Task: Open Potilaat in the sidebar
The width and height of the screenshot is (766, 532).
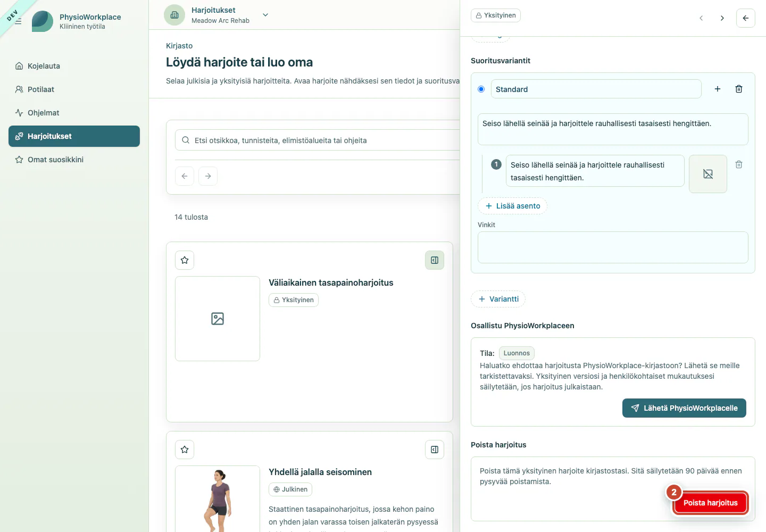Action: 74,89
